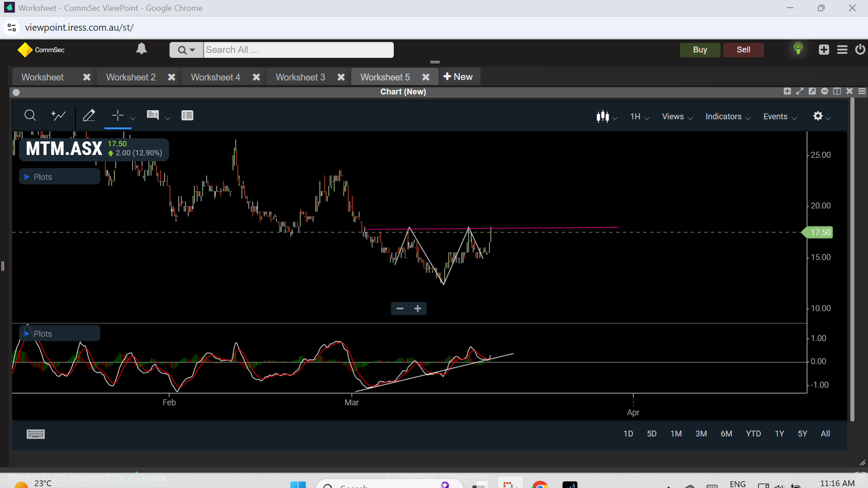Open the chart widget hamburger menu

coord(862,92)
